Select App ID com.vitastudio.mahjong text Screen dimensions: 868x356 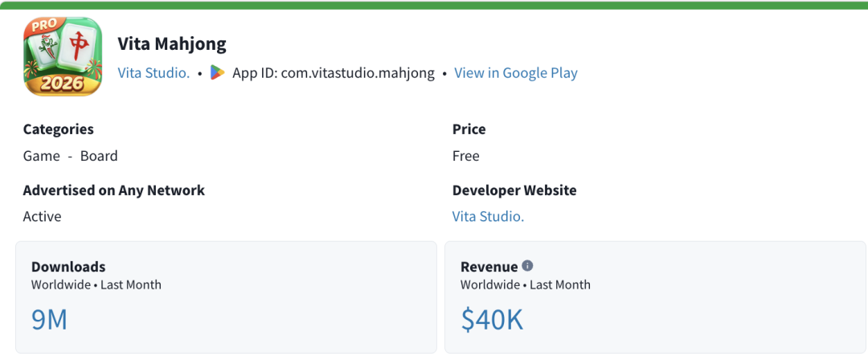334,73
